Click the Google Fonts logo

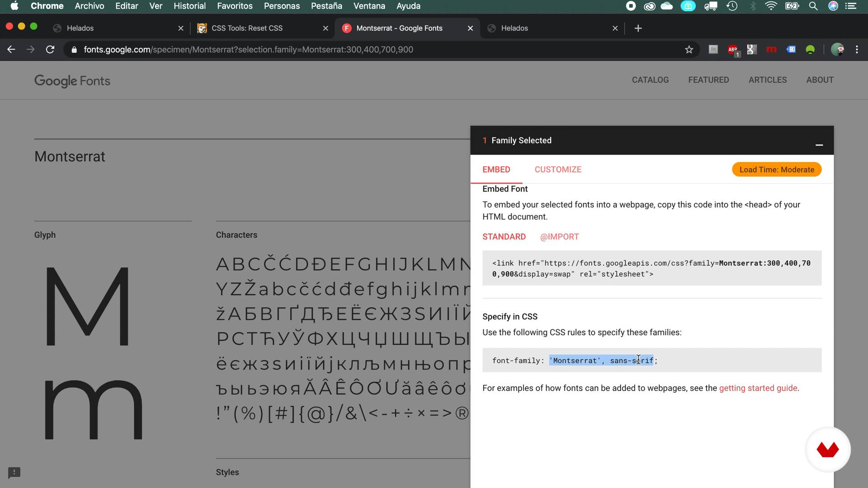72,81
